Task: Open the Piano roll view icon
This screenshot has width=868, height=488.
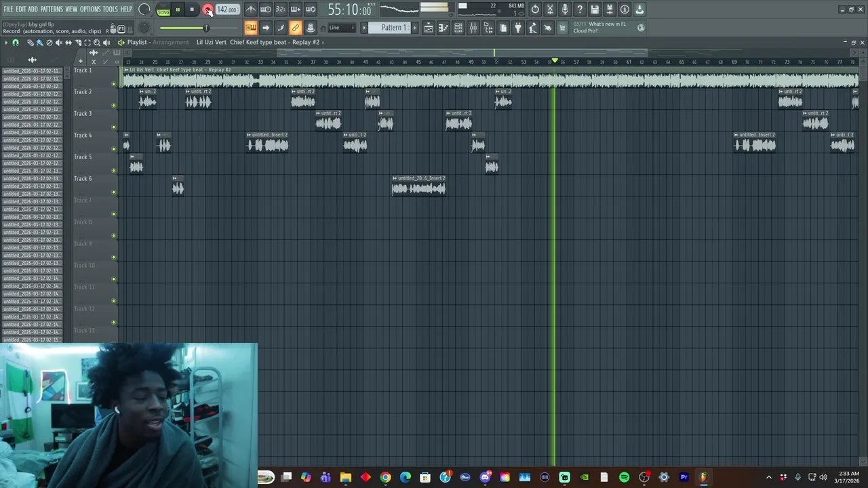Action: (443, 28)
